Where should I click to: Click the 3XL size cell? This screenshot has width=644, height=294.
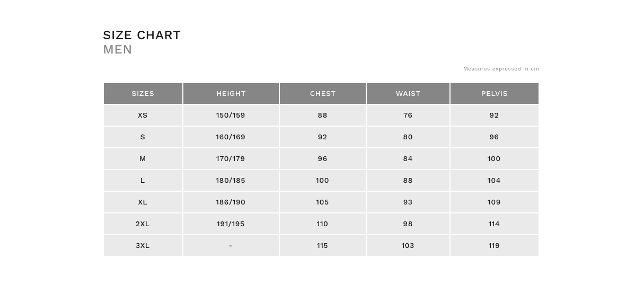click(x=143, y=245)
